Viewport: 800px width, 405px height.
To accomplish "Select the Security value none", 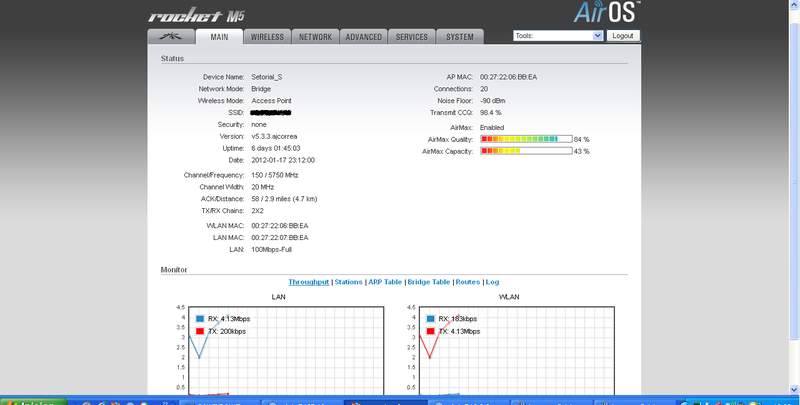I will click(x=259, y=124).
